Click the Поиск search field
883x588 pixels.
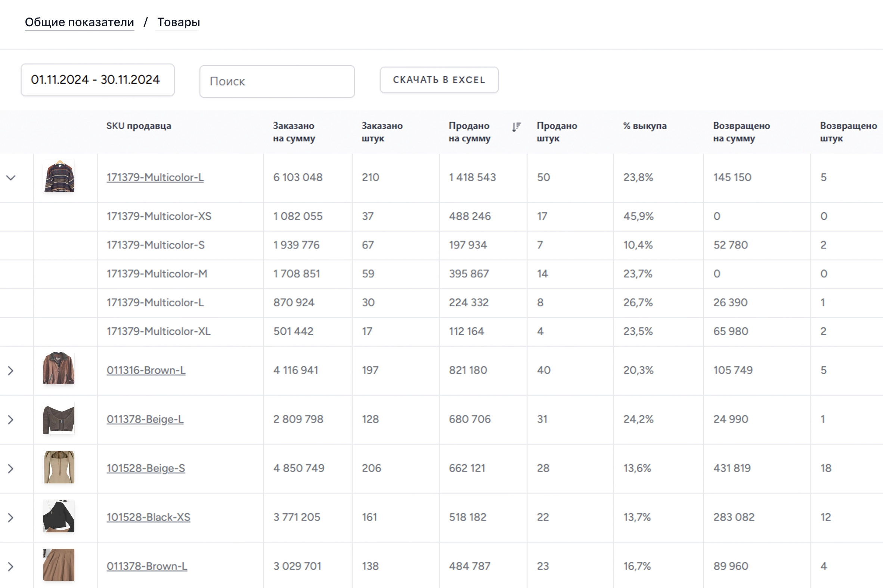coord(277,81)
